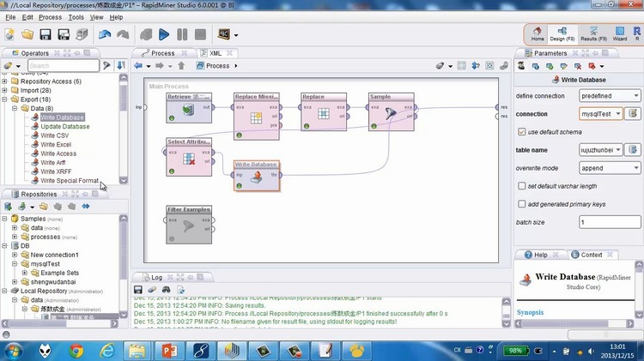
Task: Switch to Design perspective
Action: point(562,33)
